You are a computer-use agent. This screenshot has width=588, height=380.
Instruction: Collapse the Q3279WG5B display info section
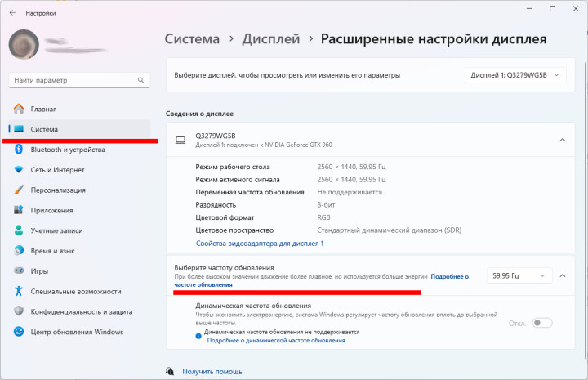(562, 140)
